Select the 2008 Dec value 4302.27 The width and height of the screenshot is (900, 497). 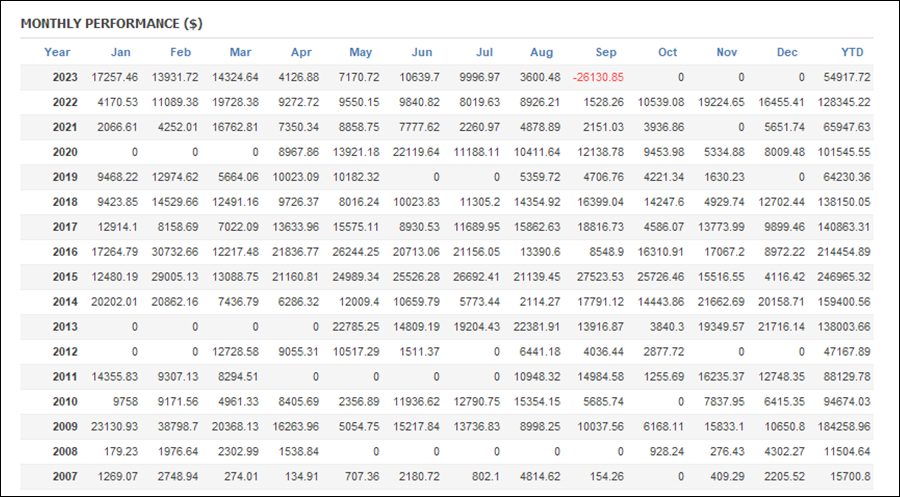click(784, 452)
